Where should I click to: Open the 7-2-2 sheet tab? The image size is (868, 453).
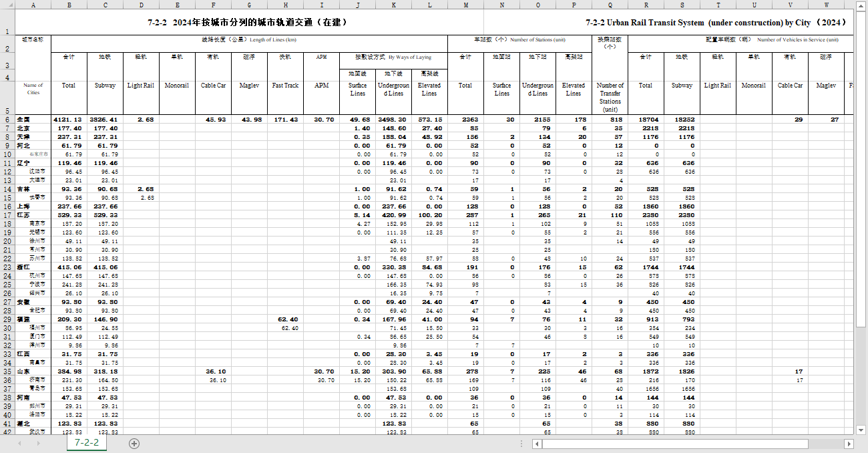[87, 443]
